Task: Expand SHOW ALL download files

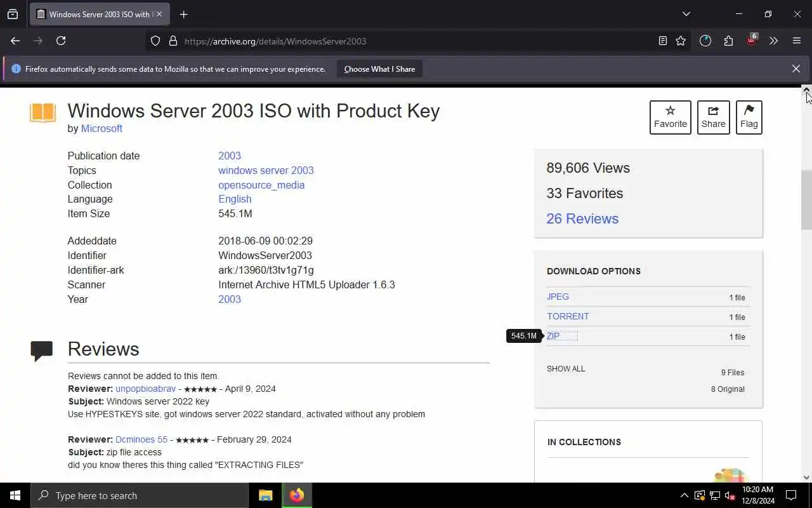Action: tap(566, 369)
